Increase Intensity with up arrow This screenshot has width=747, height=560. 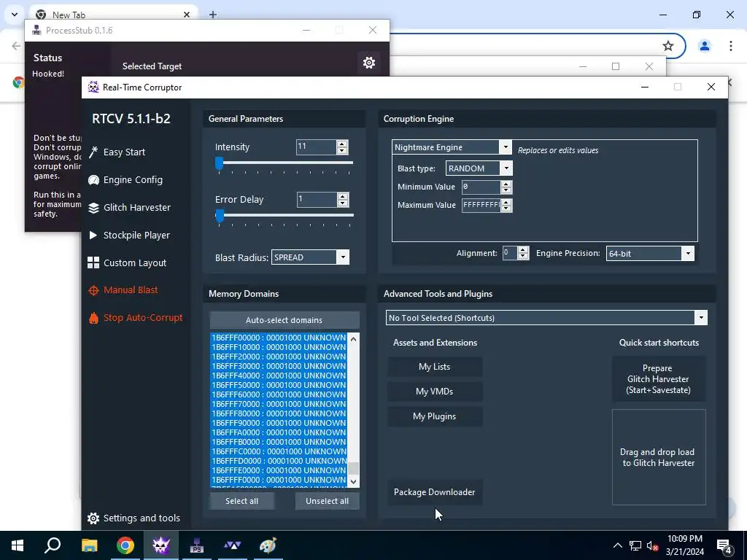(x=342, y=144)
